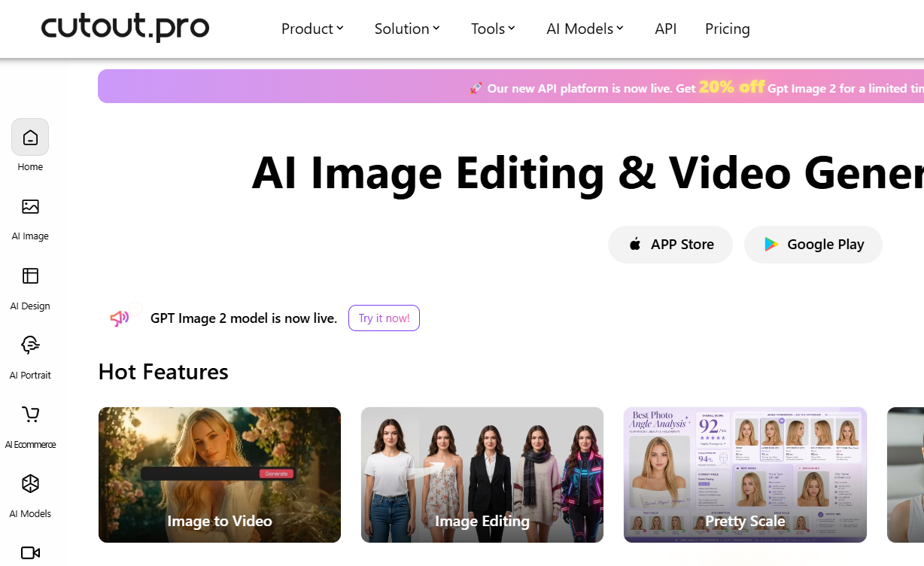This screenshot has height=566, width=924.
Task: Open the AI Image sidebar icon
Action: coord(30,207)
